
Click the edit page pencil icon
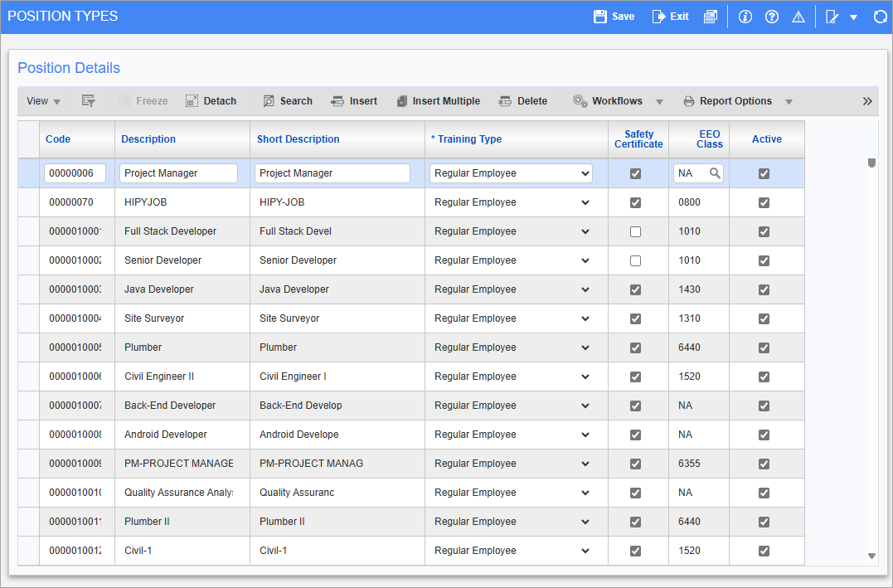coord(832,17)
